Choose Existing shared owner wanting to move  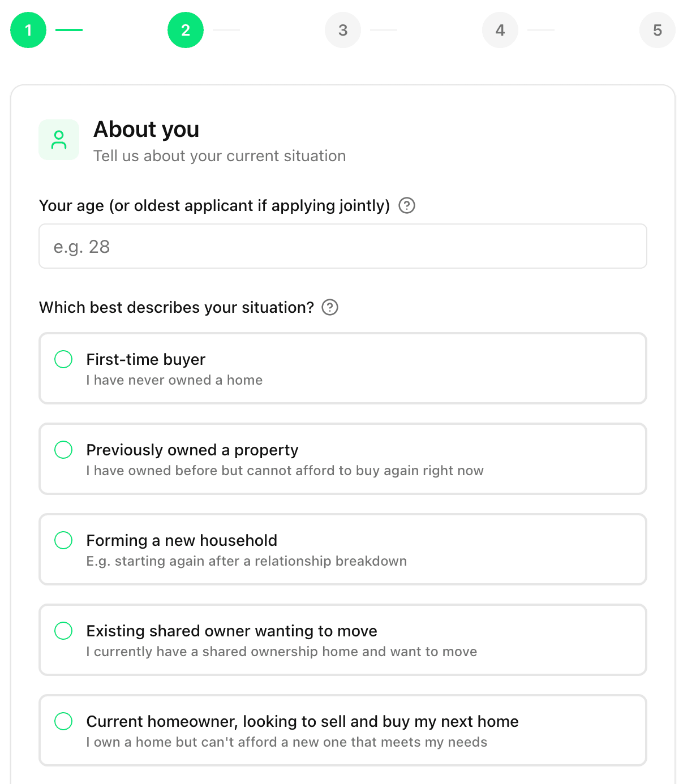[63, 631]
